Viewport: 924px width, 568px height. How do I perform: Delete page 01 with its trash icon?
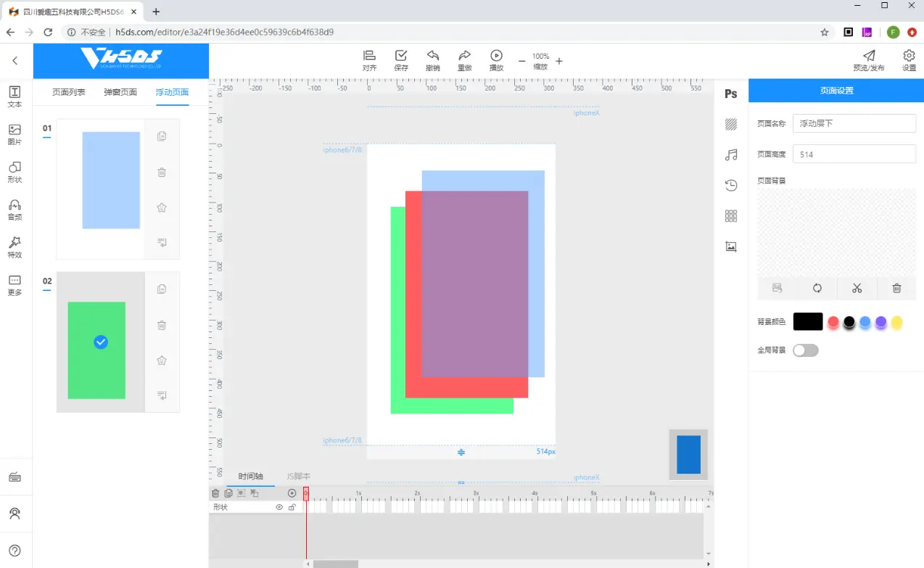point(162,172)
